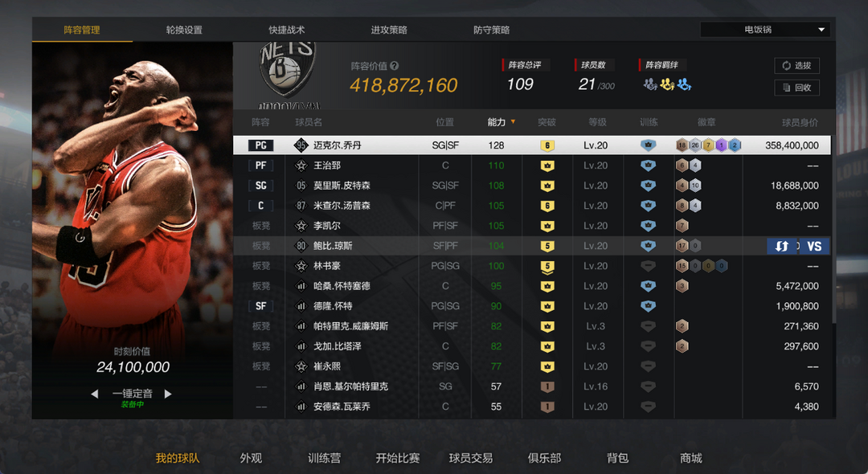
Task: Click the brown breakthrough badge for 肖恩.基尔帕特里克
Action: (547, 386)
